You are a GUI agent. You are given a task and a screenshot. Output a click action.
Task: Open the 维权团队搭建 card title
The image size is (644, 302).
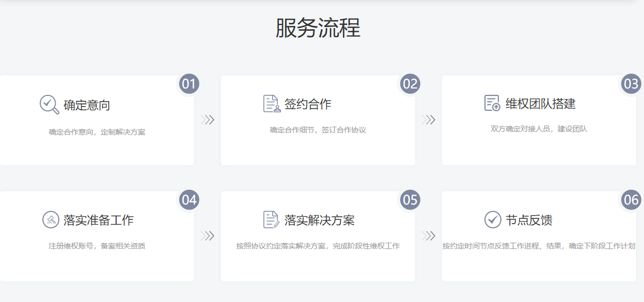[x=540, y=104]
